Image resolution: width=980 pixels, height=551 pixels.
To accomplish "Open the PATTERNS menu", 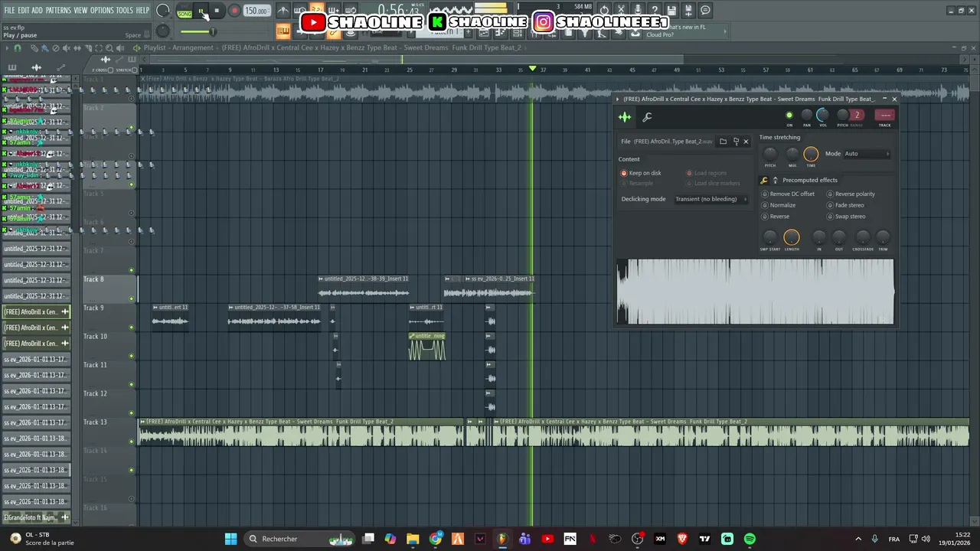I will pos(58,10).
